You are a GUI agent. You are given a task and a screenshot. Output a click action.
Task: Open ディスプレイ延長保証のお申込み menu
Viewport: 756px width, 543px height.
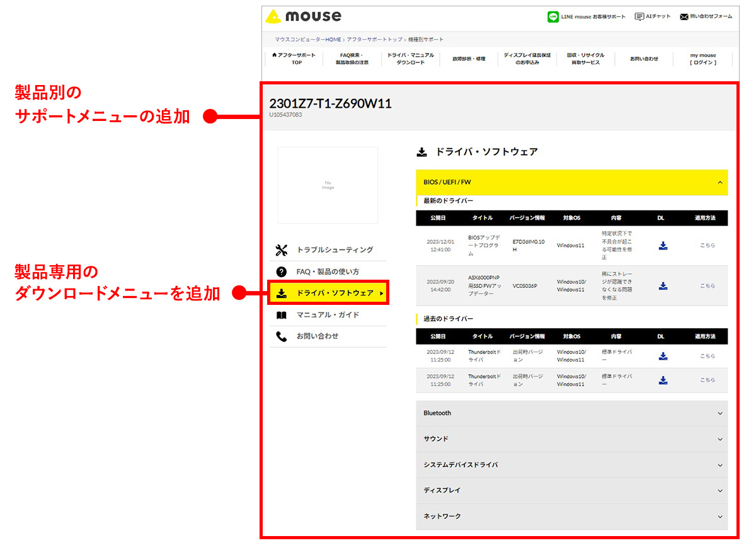point(527,59)
